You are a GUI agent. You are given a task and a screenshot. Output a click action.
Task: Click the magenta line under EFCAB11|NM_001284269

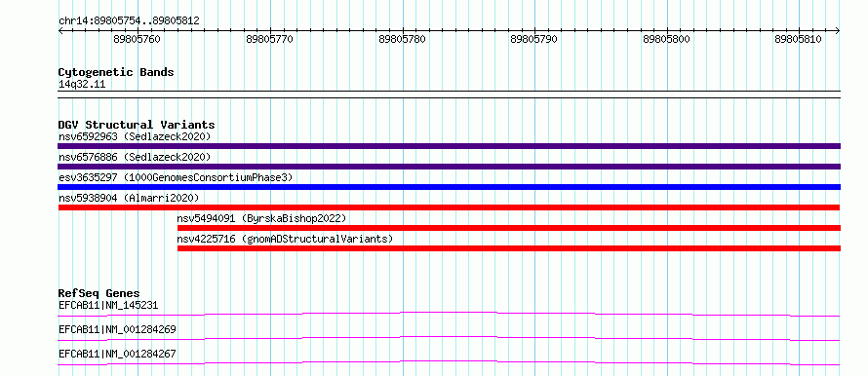coord(449,338)
